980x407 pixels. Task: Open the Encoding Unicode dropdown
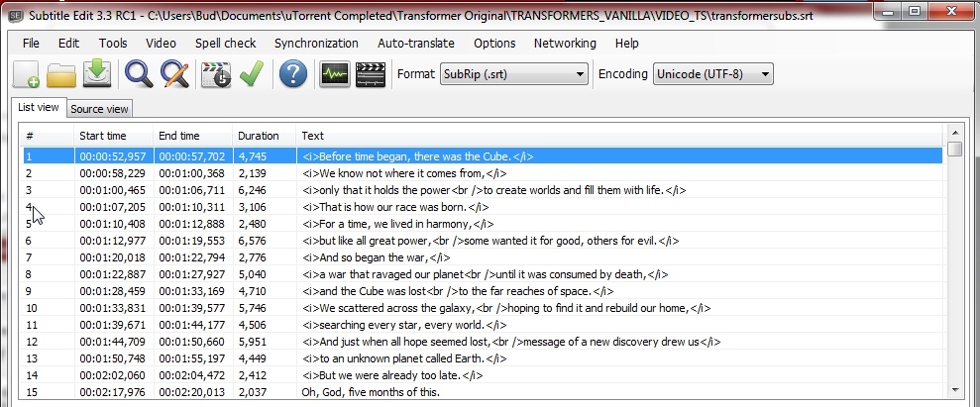point(713,74)
